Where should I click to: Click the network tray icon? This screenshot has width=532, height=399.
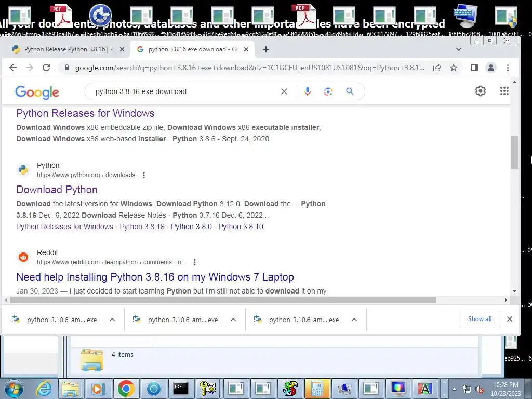pos(467,390)
